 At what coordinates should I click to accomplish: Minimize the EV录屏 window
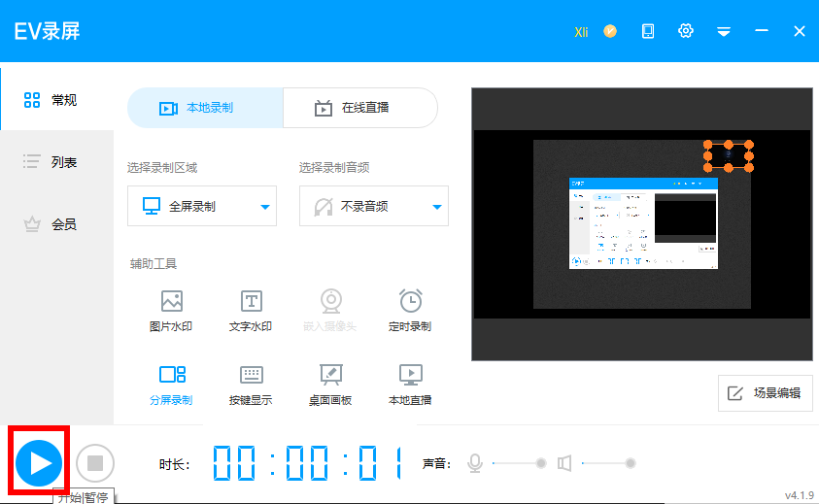click(x=762, y=31)
